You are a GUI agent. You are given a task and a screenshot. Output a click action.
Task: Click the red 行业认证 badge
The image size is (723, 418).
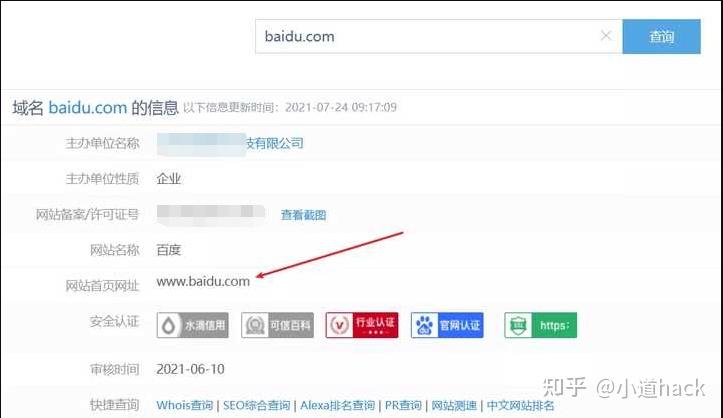click(362, 325)
